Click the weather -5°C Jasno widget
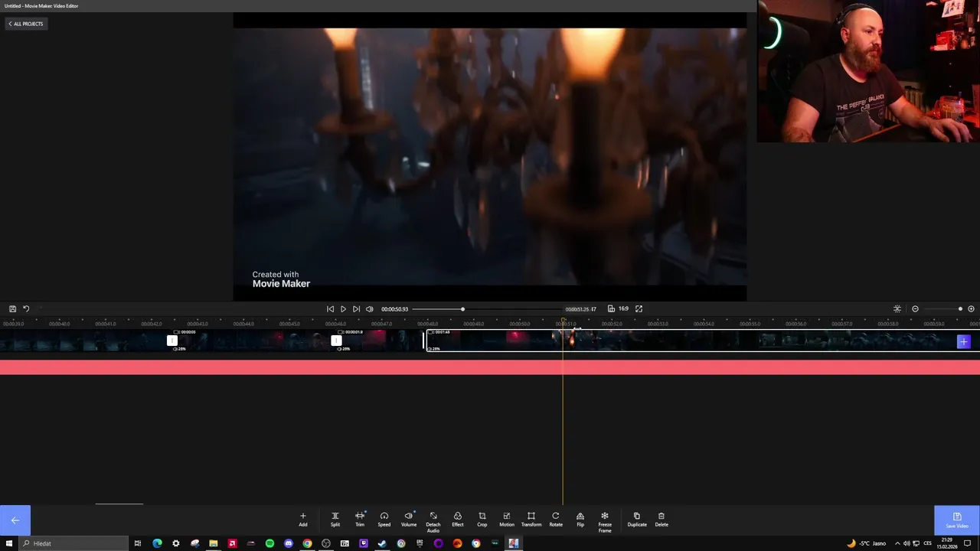This screenshot has width=980, height=551. click(x=868, y=543)
